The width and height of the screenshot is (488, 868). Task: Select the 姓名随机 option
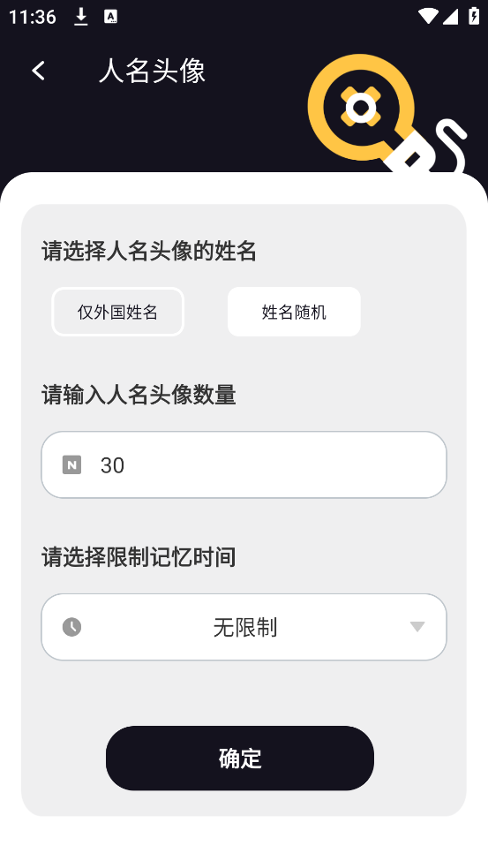294,312
